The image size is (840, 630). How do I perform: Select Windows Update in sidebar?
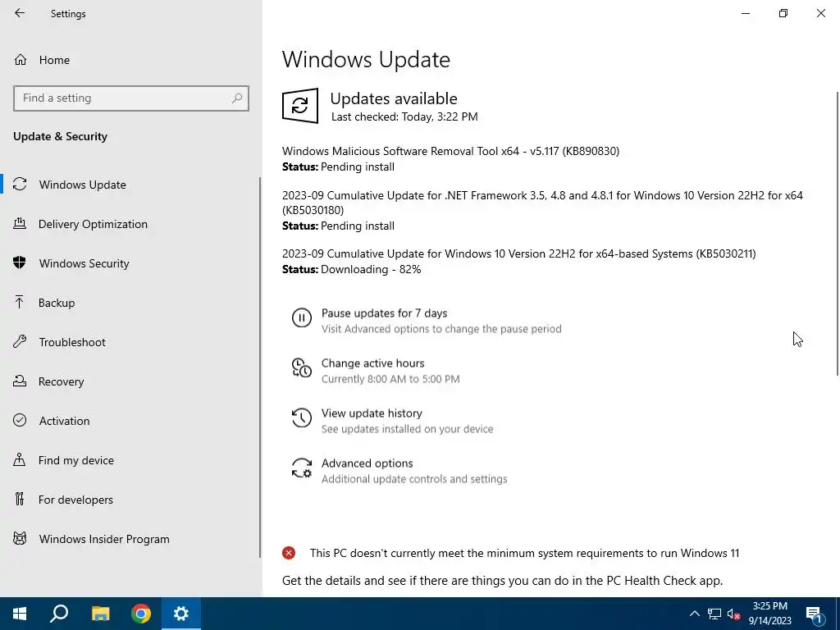tap(82, 185)
